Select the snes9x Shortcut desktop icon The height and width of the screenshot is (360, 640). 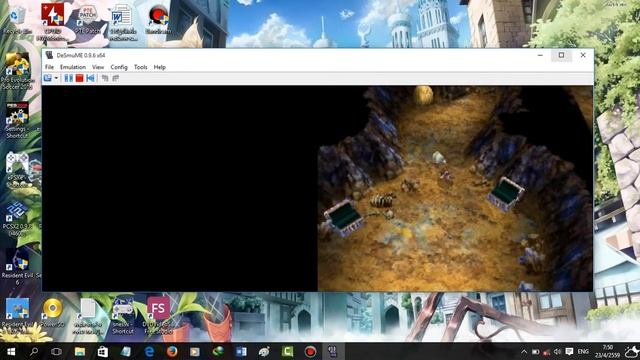123,316
